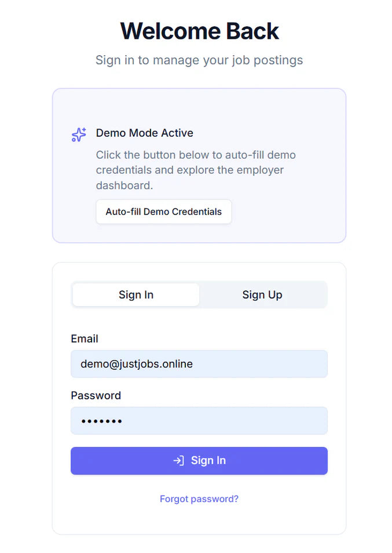Select the sparkles decoration beside Demo Mode Active

78,134
